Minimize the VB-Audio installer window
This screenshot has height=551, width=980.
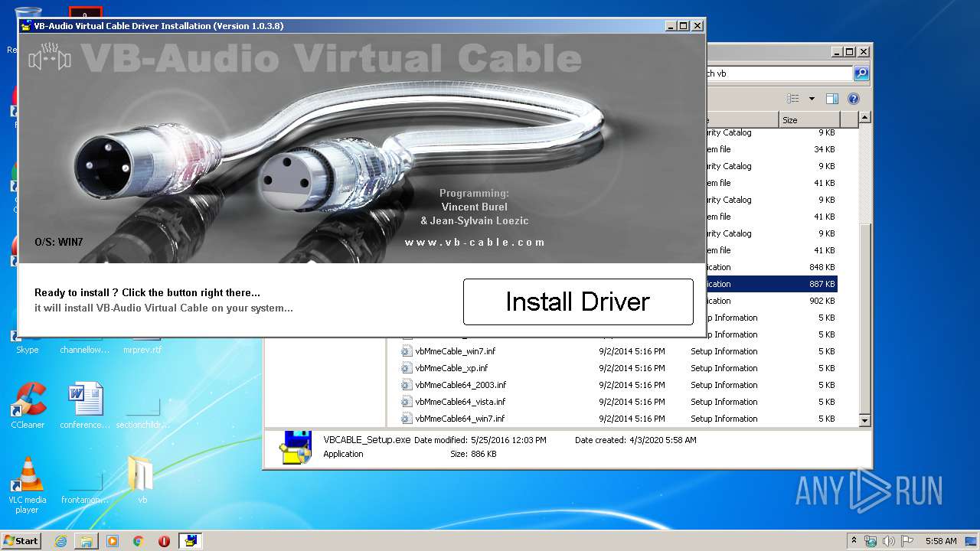click(671, 26)
